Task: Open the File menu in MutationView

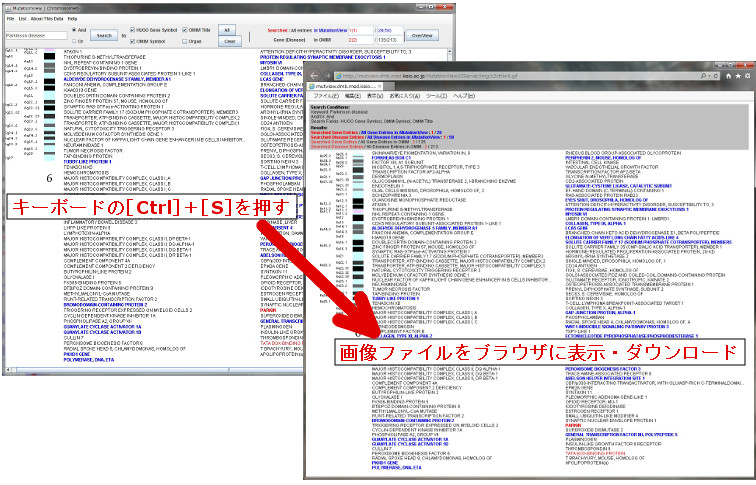Action: click(10, 18)
